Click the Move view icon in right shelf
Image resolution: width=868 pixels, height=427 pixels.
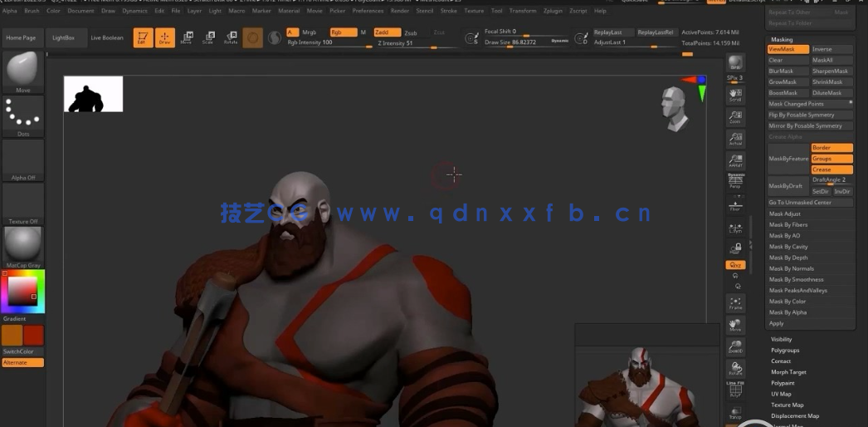coord(735,325)
